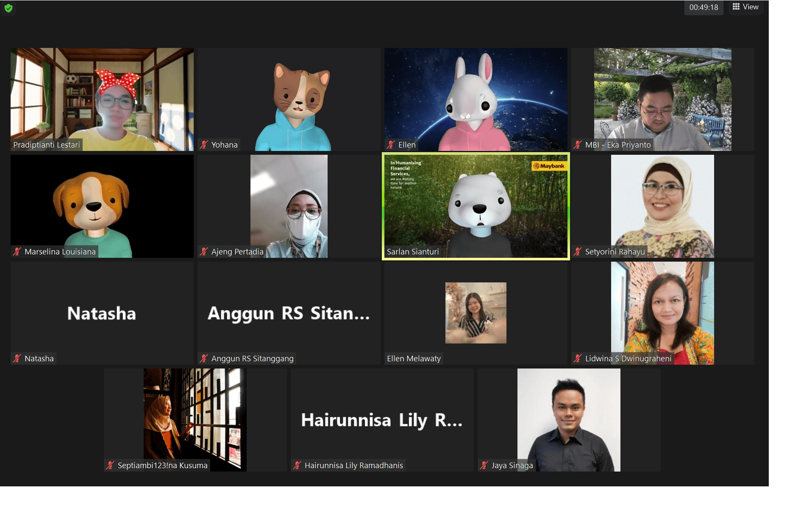Click Ellen Melawaty's profile picture
812x508 pixels.
point(476,313)
